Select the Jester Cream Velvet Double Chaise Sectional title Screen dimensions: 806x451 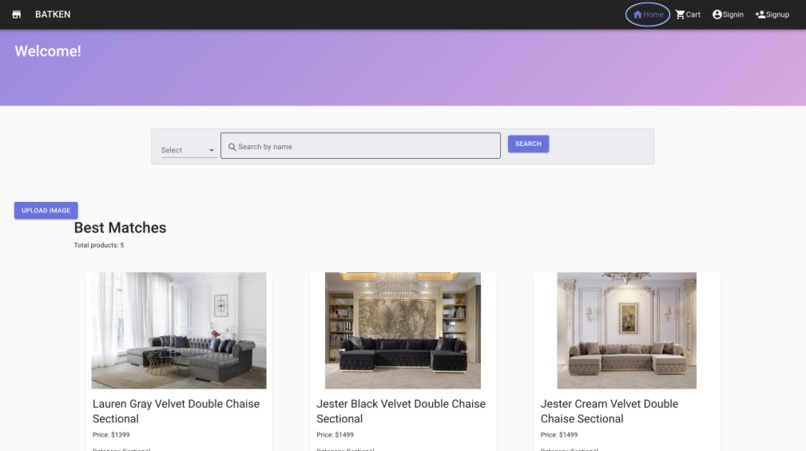point(609,411)
